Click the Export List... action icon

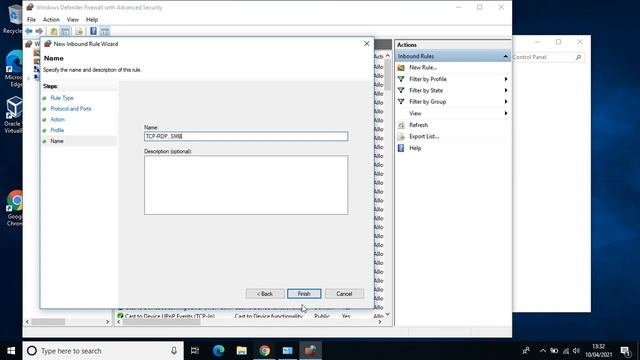click(x=401, y=136)
